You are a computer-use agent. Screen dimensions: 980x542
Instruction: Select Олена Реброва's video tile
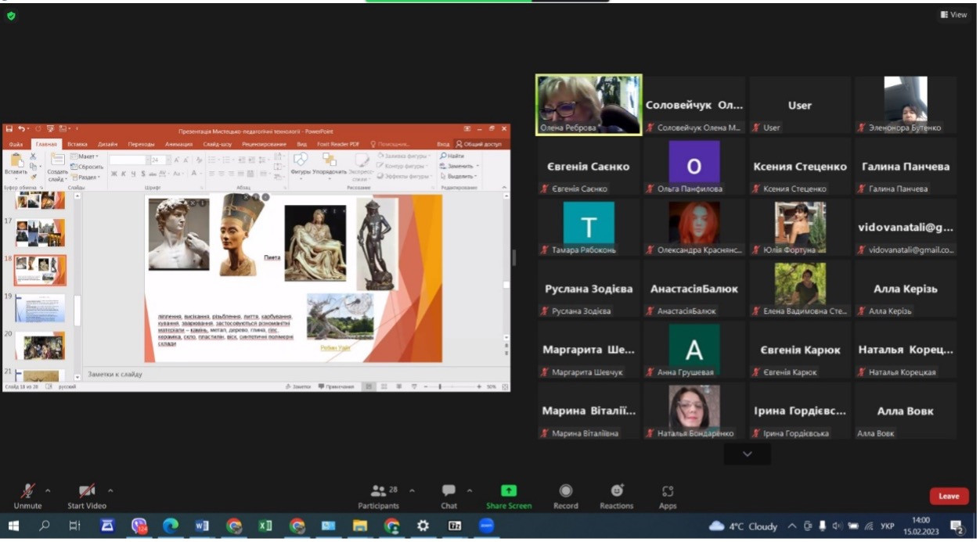(589, 105)
